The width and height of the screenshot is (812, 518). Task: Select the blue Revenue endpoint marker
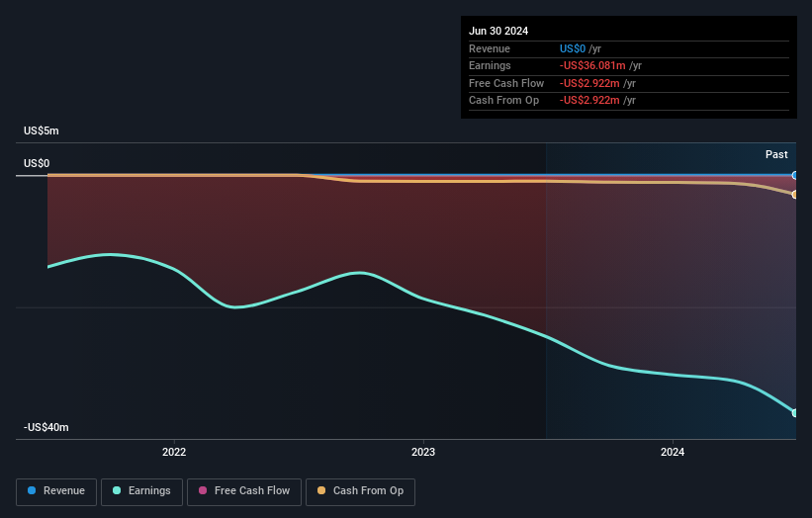(x=795, y=175)
